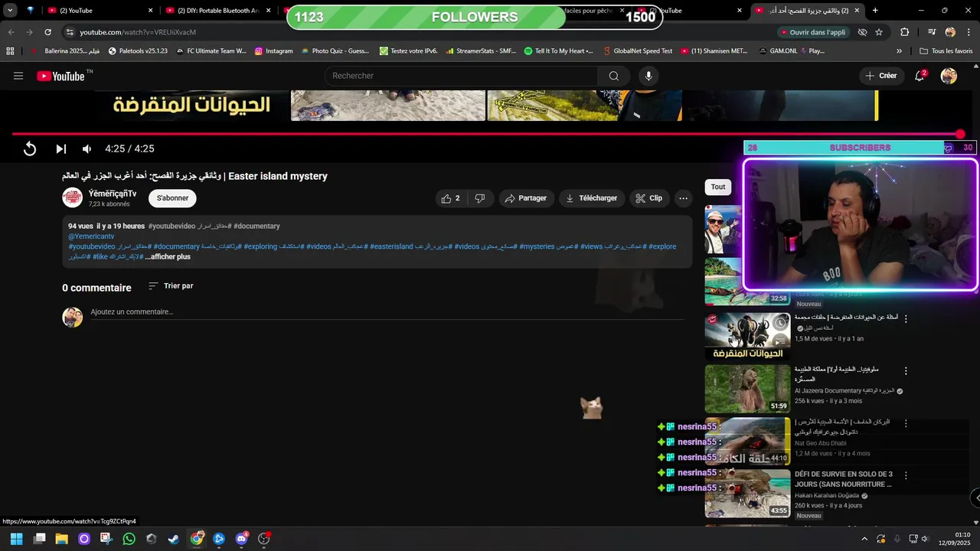The height and width of the screenshot is (551, 980).
Task: Switch to the DIY Portable Bluetooth tab
Action: click(219, 11)
